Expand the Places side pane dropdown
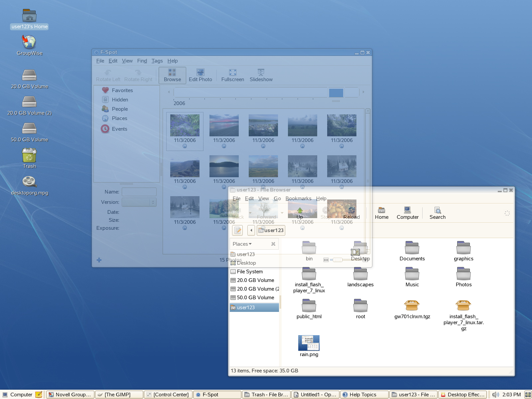Viewport: 532px width, 399px height. 242,244
